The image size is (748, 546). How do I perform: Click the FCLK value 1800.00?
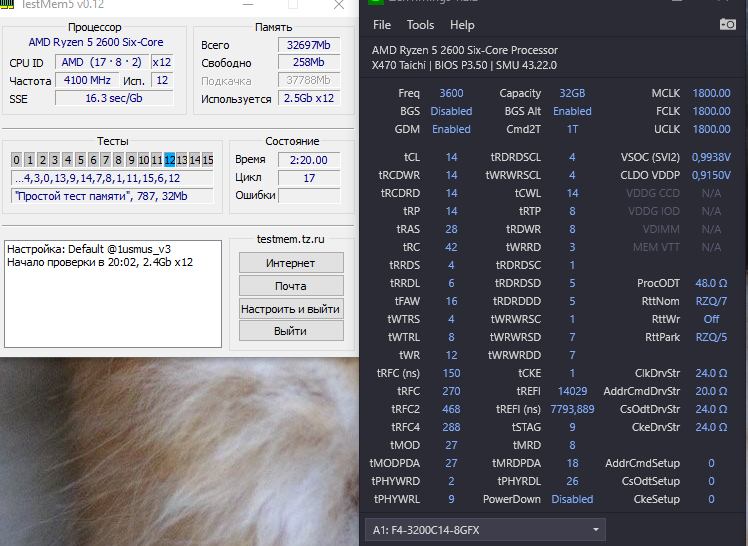711,111
